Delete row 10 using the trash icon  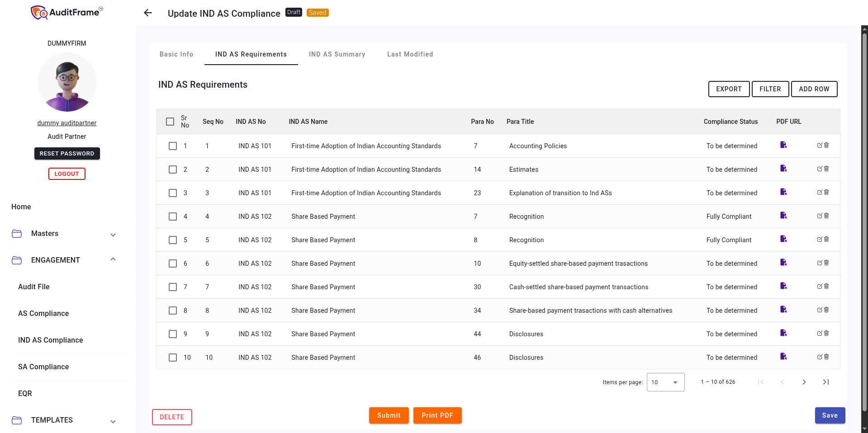click(826, 357)
